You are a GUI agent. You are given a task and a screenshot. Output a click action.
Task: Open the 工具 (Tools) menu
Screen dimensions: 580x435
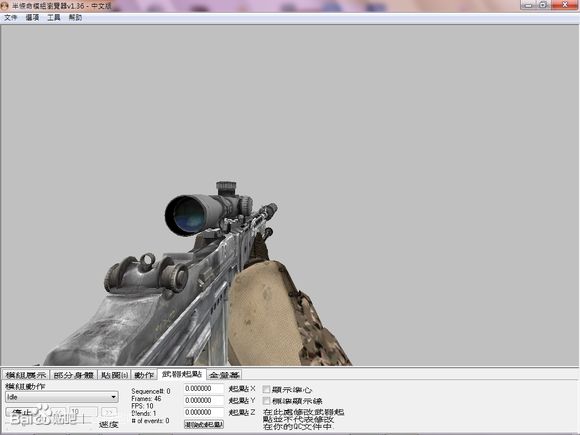click(x=54, y=17)
